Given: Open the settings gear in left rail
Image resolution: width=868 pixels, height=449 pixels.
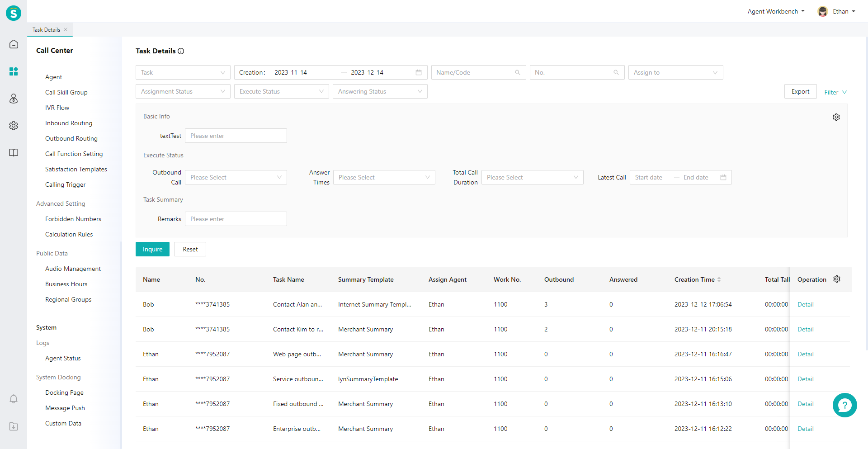Looking at the screenshot, I should point(14,126).
